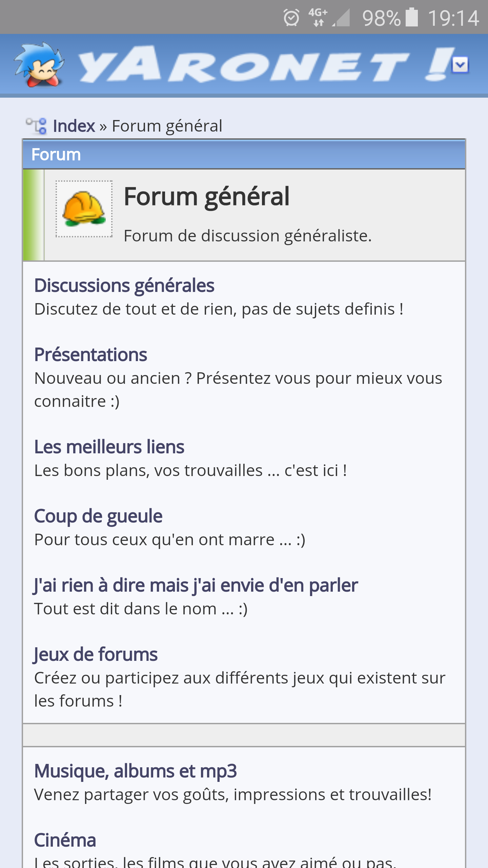Screen dimensions: 488x868
Task: Tap the yAronet mascot logo icon
Action: [x=39, y=64]
